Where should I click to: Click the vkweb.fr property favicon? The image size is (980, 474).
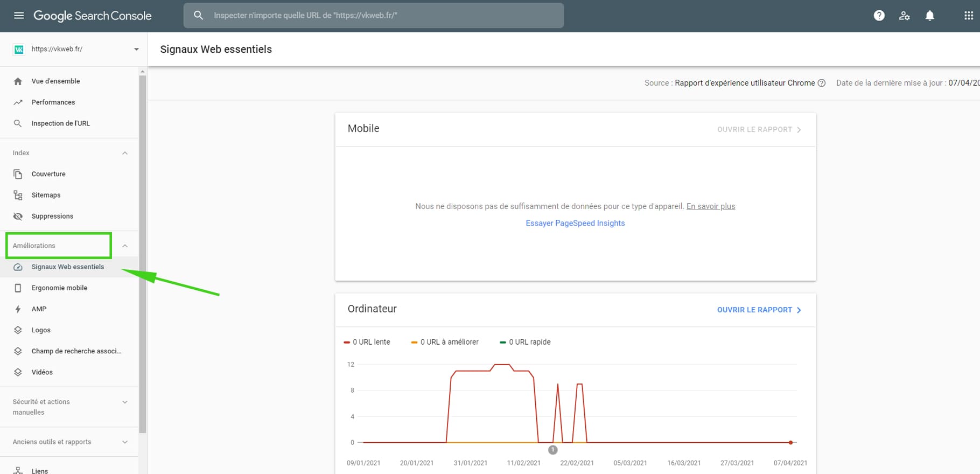(19, 49)
